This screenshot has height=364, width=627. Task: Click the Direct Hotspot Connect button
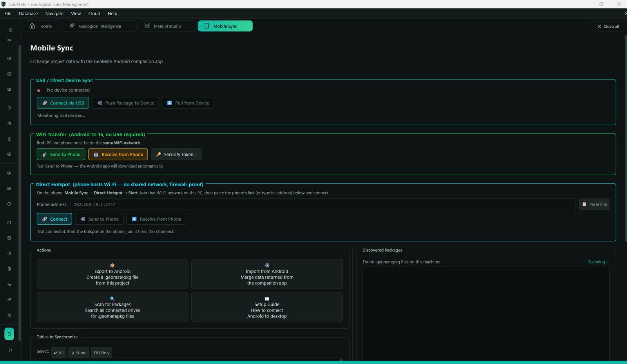(54, 219)
